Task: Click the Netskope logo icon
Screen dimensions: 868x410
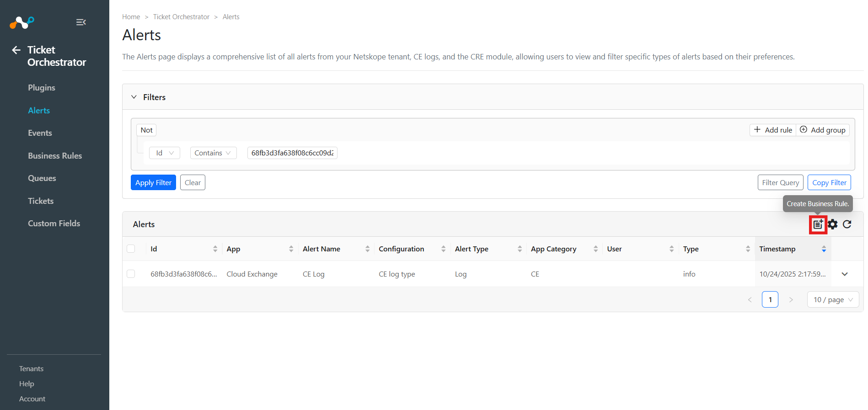Action: point(22,22)
